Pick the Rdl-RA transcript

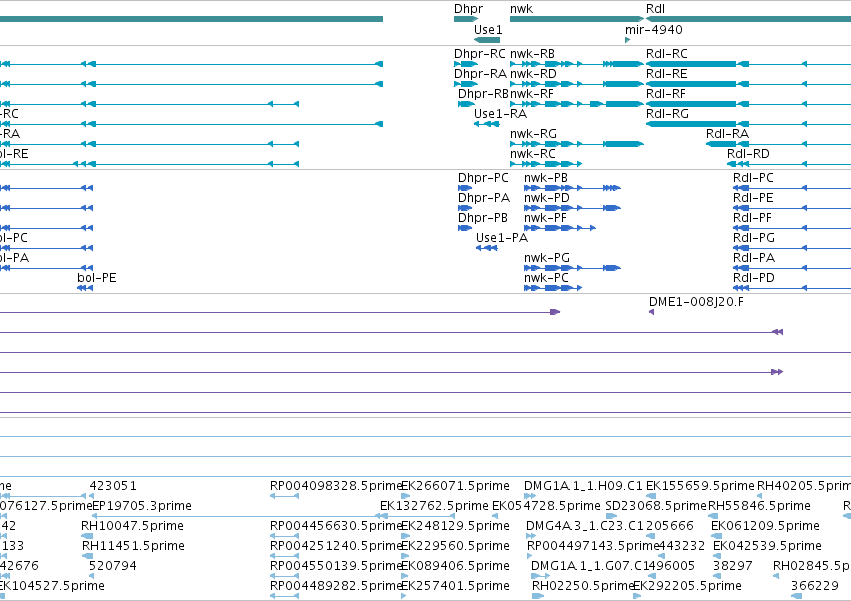(x=778, y=144)
